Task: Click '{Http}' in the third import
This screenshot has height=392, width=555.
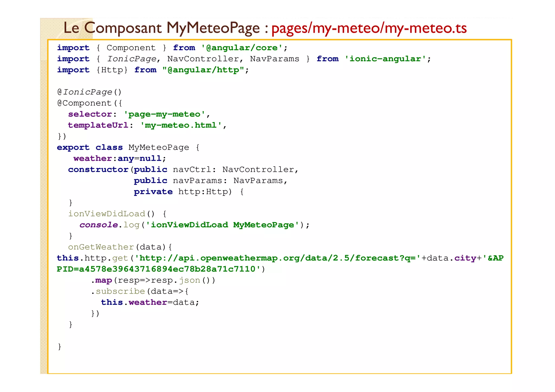Action: (112, 70)
